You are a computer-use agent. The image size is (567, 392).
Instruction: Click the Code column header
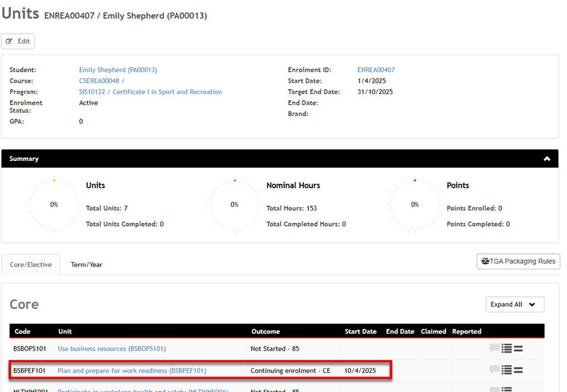point(22,331)
